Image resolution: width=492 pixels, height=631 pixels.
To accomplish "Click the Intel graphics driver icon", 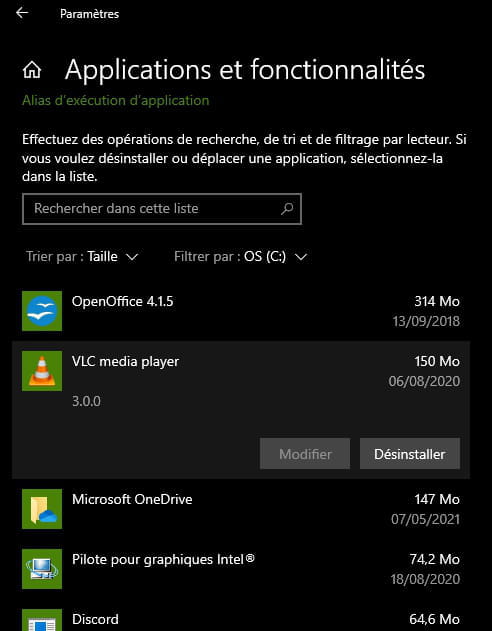I will (x=42, y=569).
